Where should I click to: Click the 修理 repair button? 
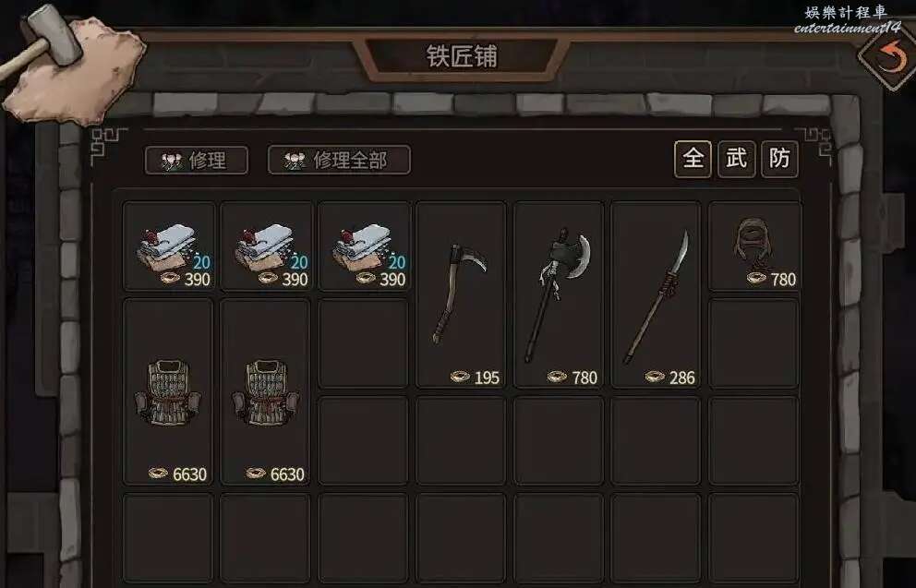pos(197,160)
